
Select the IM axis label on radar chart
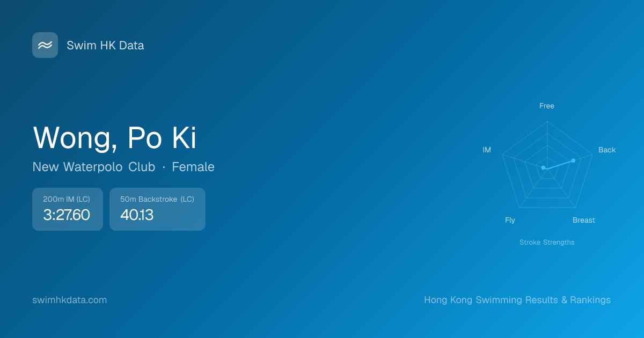pos(487,150)
